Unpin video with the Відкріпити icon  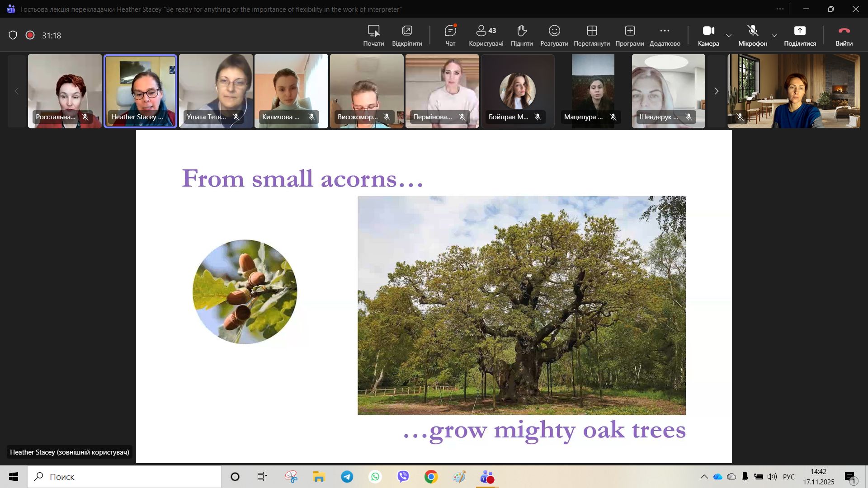tap(407, 35)
